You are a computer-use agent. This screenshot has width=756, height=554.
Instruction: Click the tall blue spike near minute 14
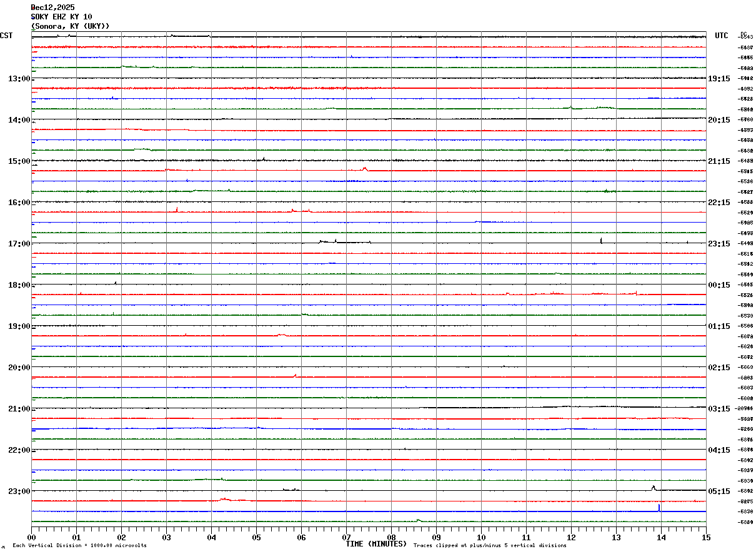click(659, 508)
